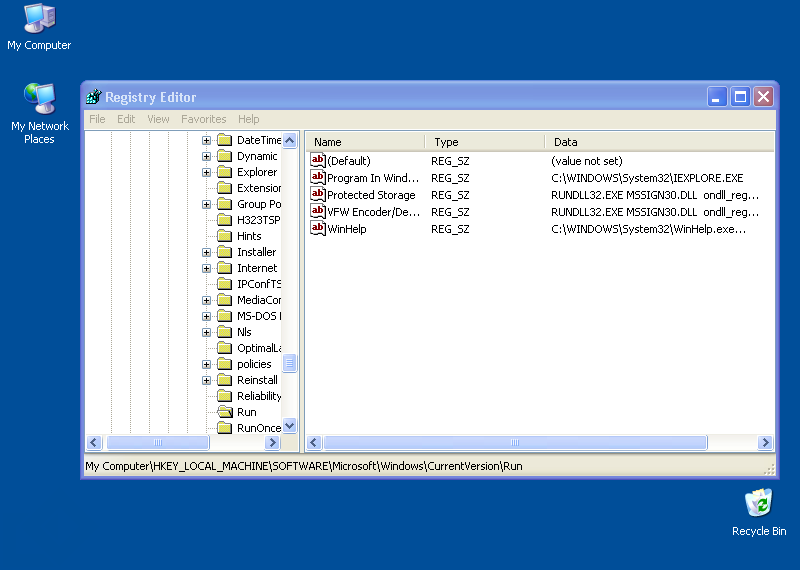
Task: Click the IEXPLORE.EXE data cell
Action: tap(647, 178)
